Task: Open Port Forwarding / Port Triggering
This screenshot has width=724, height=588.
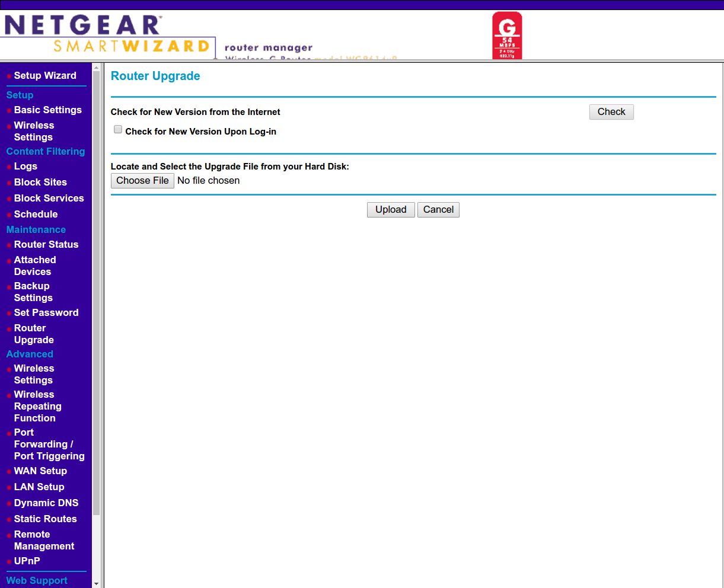Action: click(x=49, y=445)
